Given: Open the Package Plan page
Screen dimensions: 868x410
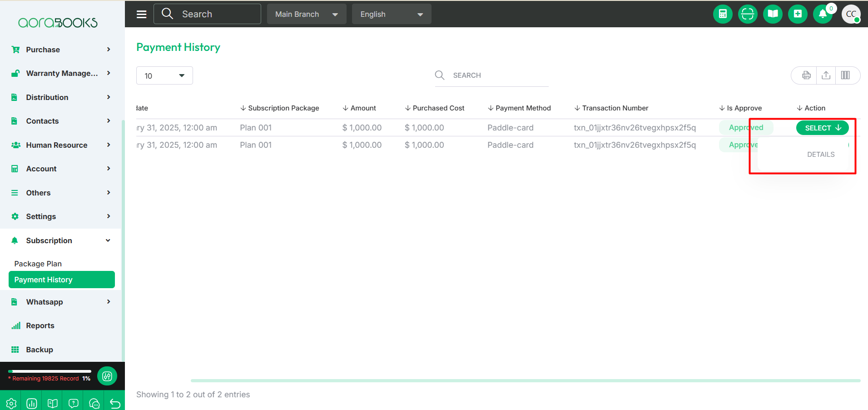Looking at the screenshot, I should click(x=38, y=264).
